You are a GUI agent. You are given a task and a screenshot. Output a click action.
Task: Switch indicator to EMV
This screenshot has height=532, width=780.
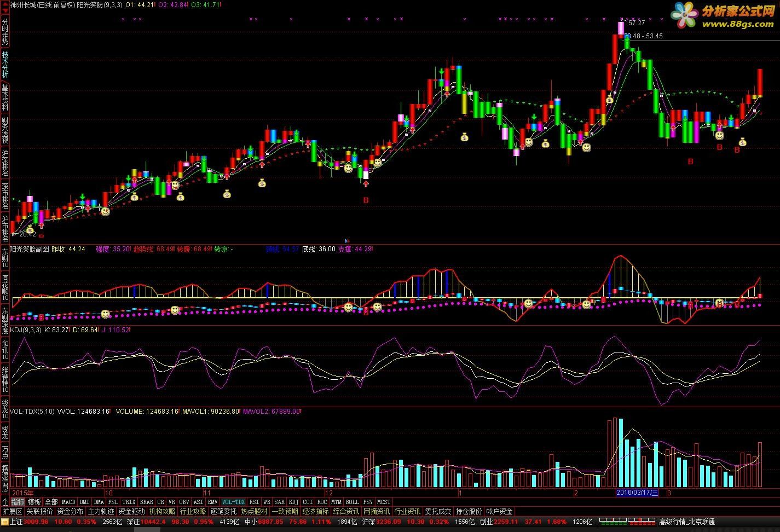tap(212, 502)
